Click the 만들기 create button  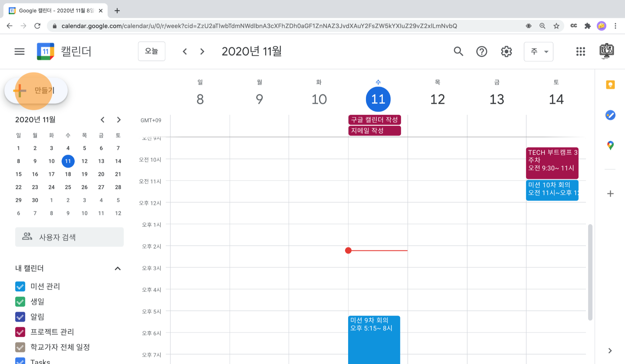36,91
